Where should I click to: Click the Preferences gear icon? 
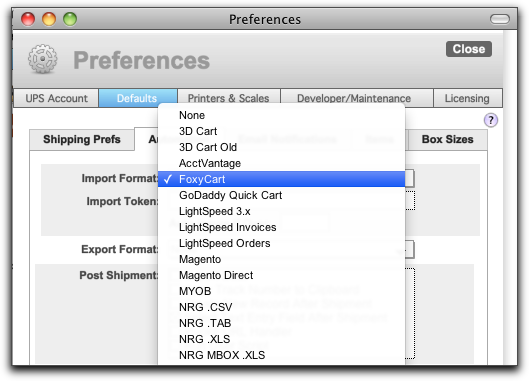43,59
